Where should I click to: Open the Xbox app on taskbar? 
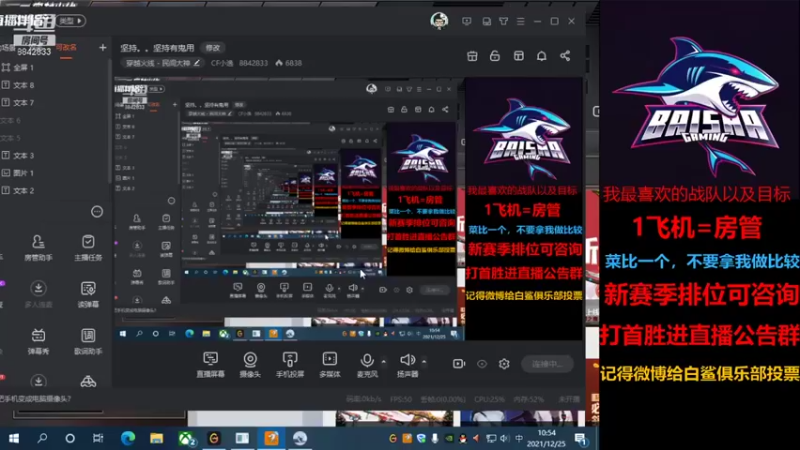click(187, 438)
